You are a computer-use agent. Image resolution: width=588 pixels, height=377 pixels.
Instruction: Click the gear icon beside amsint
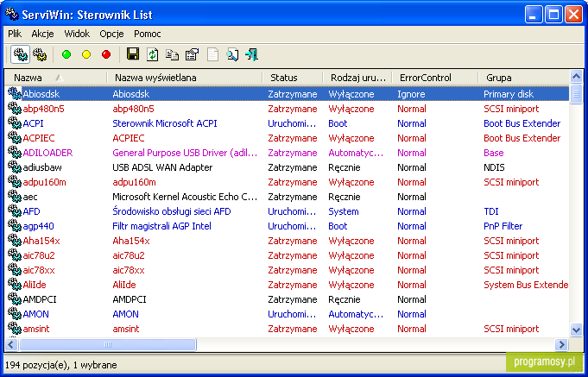tap(15, 329)
